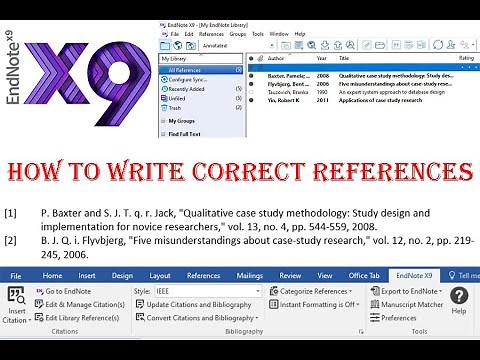Select Integrated Library & Online Search Mode icon
480x360 pixels.
coord(191,45)
